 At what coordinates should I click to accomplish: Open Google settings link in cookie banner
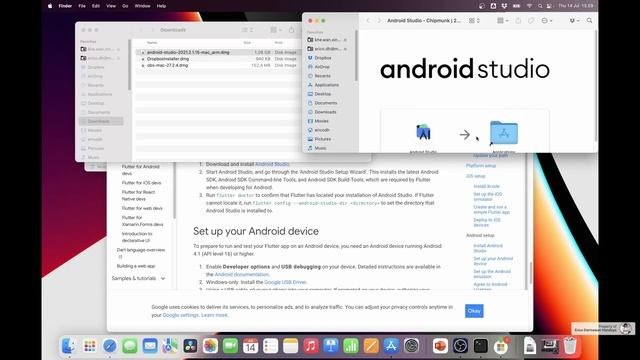[180, 315]
